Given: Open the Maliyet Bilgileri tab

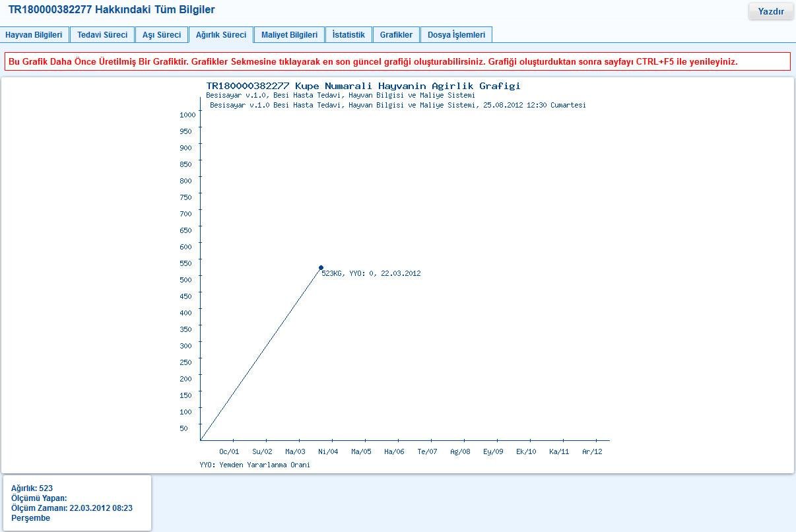Looking at the screenshot, I should tap(289, 34).
